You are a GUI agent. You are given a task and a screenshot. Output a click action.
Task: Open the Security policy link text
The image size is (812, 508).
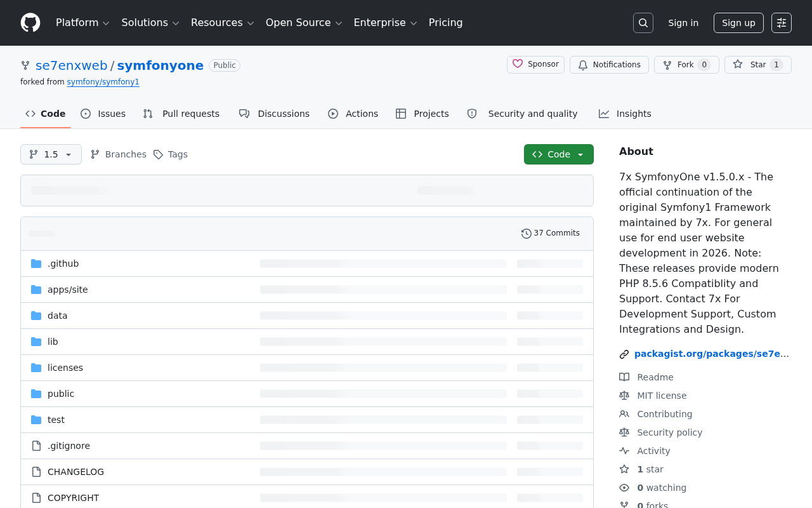pyautogui.click(x=670, y=432)
